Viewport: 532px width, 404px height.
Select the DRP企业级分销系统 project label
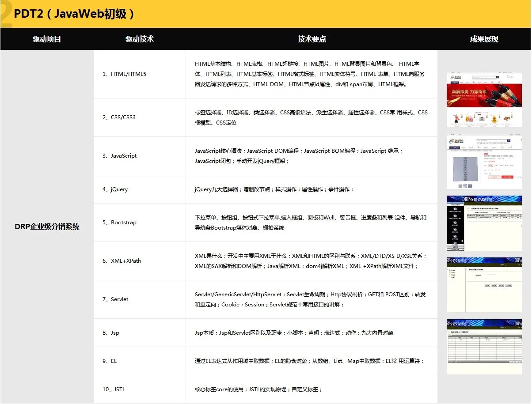pos(46,227)
